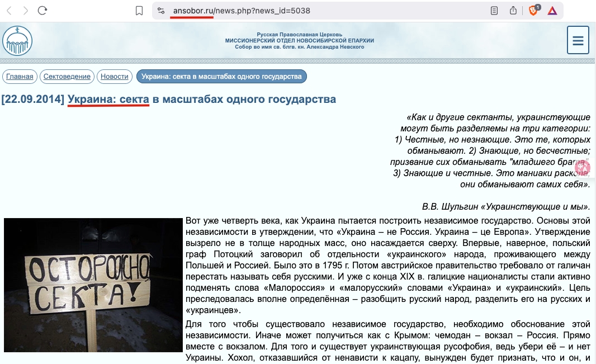Click the article headline about Украина
The height and width of the screenshot is (364, 596).
(x=202, y=99)
